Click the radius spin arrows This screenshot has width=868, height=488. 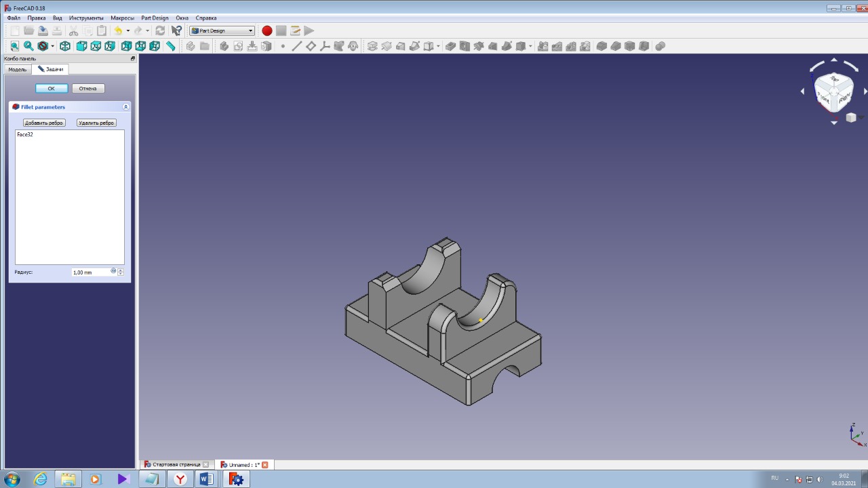click(121, 272)
